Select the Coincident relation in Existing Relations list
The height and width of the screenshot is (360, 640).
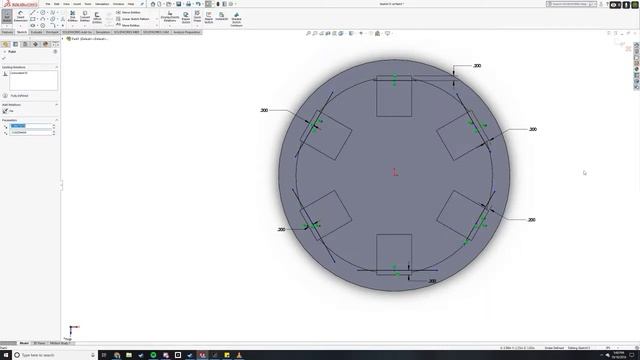(x=19, y=73)
